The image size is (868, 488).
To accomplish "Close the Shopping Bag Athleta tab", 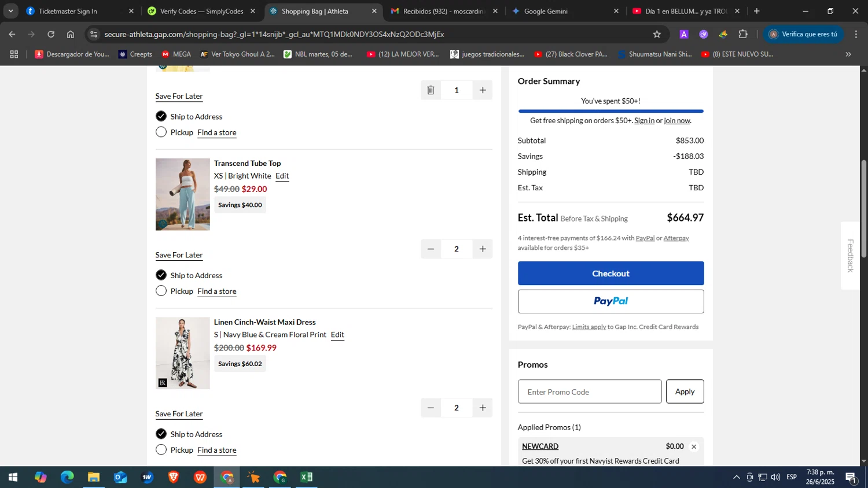I will pyautogui.click(x=374, y=11).
